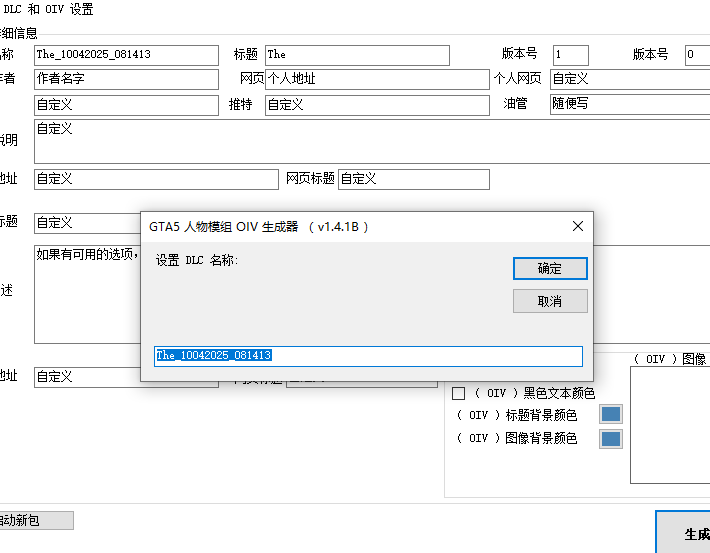Screen dimensions: 710x553
Task: Click the text area starting with 如果有可用的选项
Action: pos(87,294)
